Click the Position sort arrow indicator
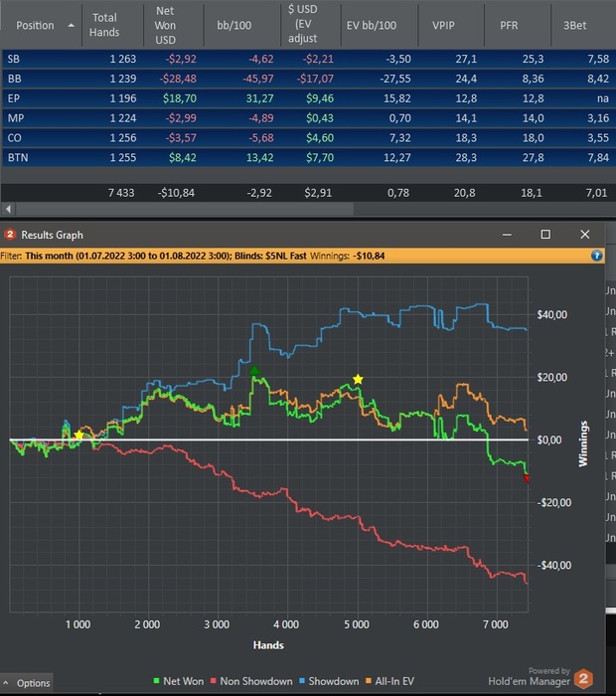The height and width of the screenshot is (696, 616). [x=71, y=25]
